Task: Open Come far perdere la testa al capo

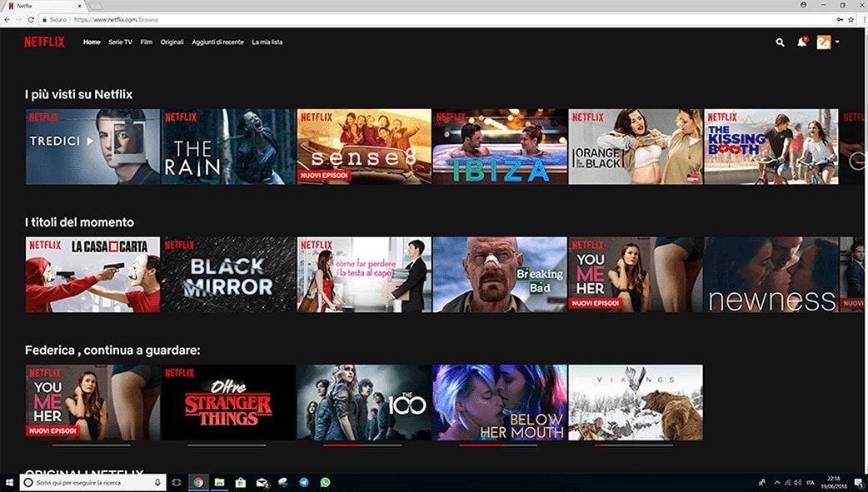Action: [x=364, y=275]
